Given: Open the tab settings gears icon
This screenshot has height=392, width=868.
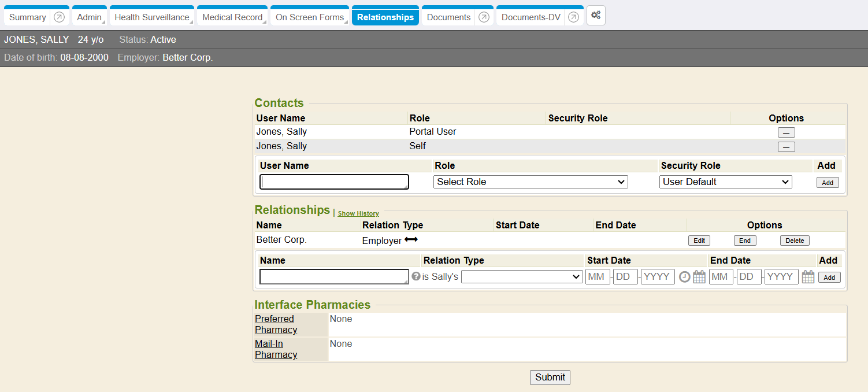Looking at the screenshot, I should [x=596, y=16].
